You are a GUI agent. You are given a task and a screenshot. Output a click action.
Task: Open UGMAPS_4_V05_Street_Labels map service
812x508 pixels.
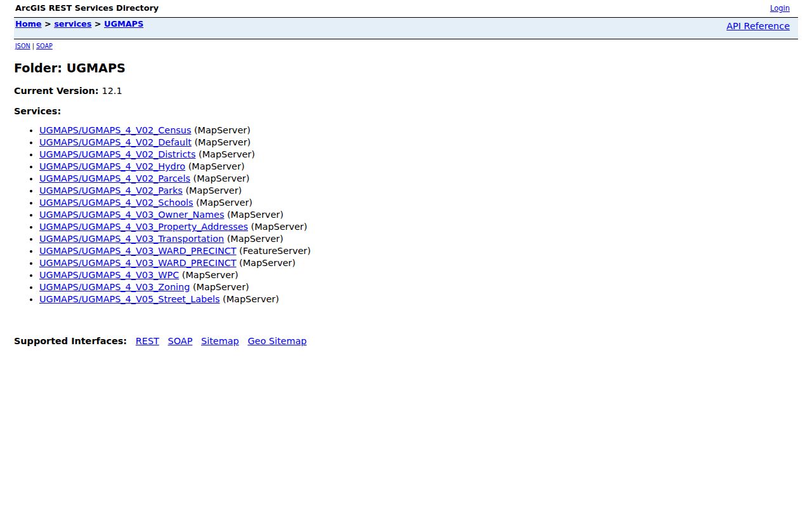pos(129,299)
